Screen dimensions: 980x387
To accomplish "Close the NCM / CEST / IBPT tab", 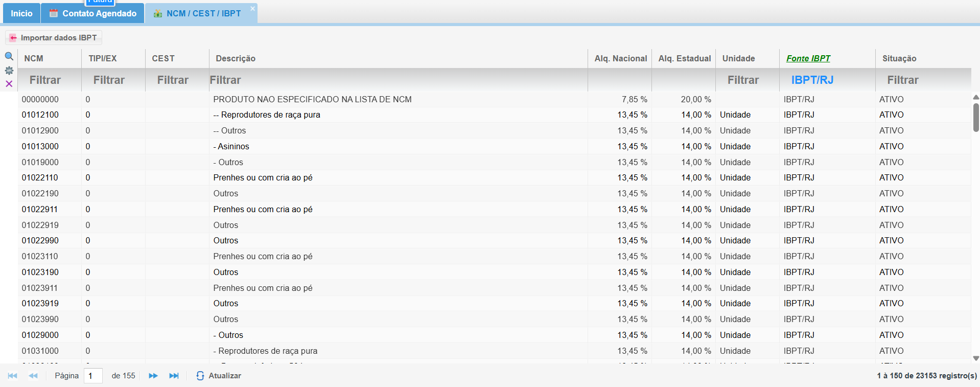I will coord(252,9).
